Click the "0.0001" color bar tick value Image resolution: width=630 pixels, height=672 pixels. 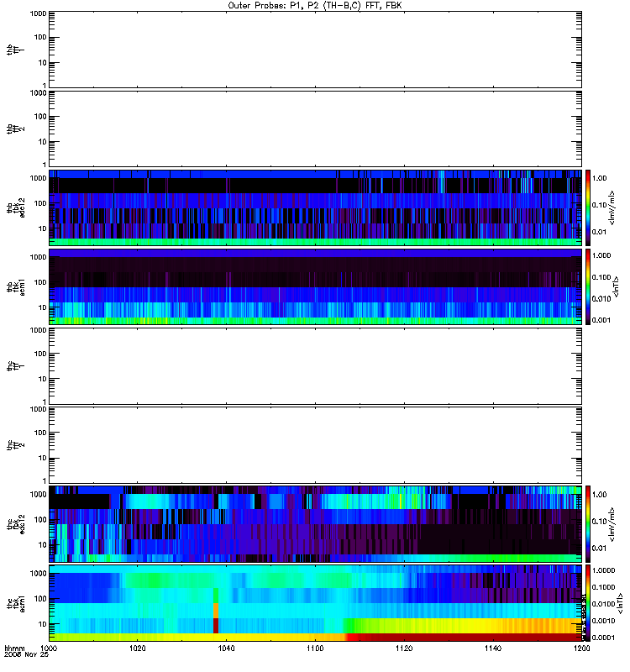pyautogui.click(x=603, y=638)
